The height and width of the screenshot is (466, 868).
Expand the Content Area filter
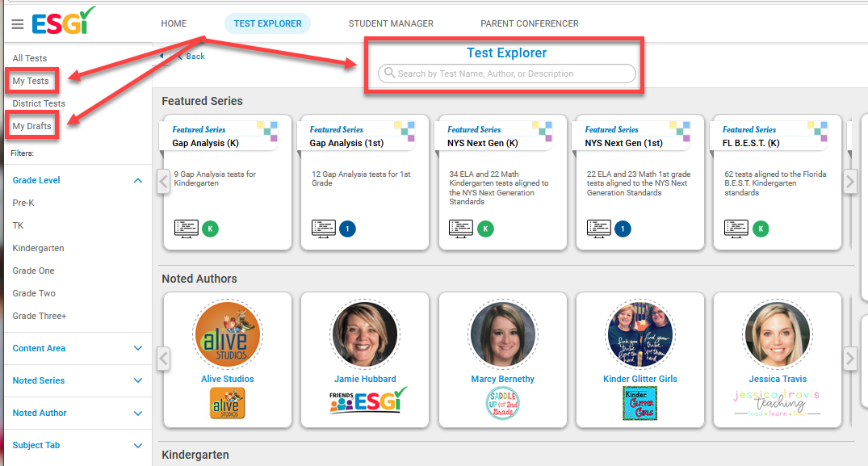point(138,348)
